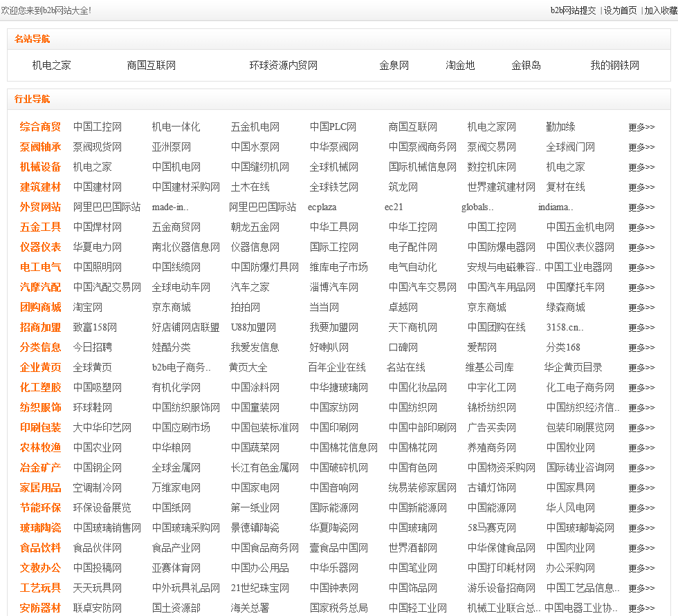Open 金银岛 link
Screen dimensions: 678x616
click(x=526, y=65)
